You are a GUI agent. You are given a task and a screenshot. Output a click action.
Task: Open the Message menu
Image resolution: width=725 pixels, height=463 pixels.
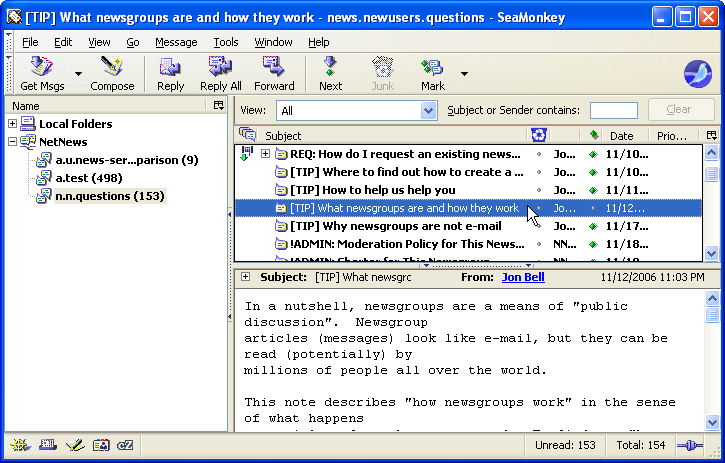[176, 42]
